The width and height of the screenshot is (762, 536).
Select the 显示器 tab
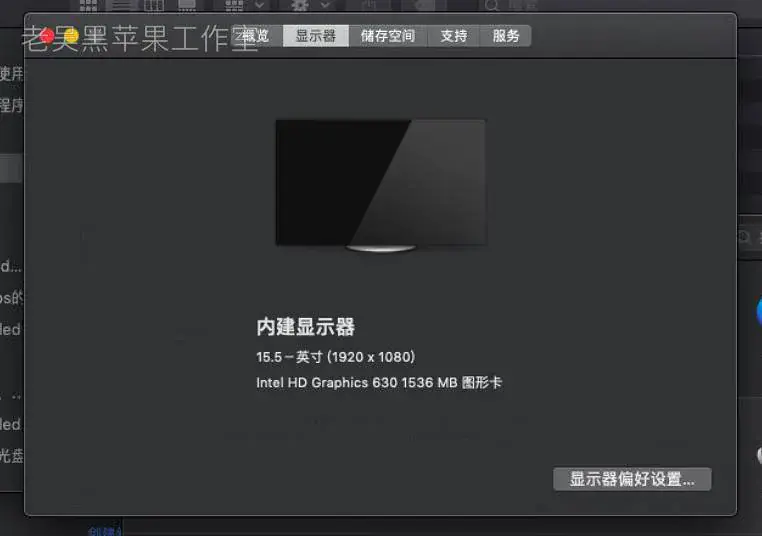click(x=315, y=36)
